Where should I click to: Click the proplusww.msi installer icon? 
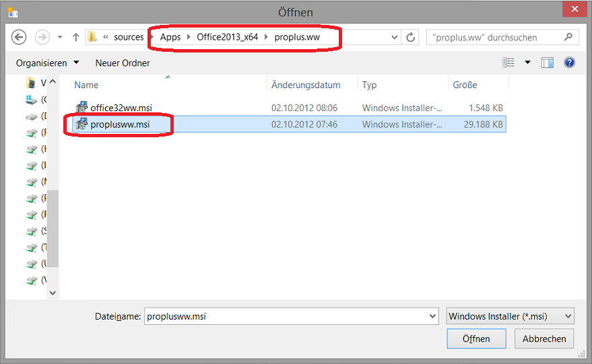pos(81,124)
